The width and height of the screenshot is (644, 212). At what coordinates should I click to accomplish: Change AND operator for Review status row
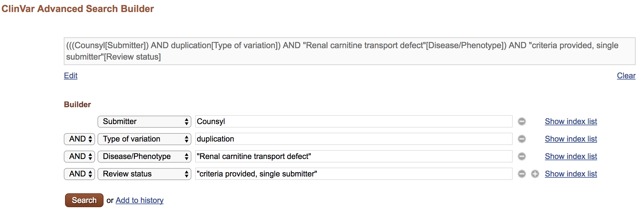[x=79, y=174]
